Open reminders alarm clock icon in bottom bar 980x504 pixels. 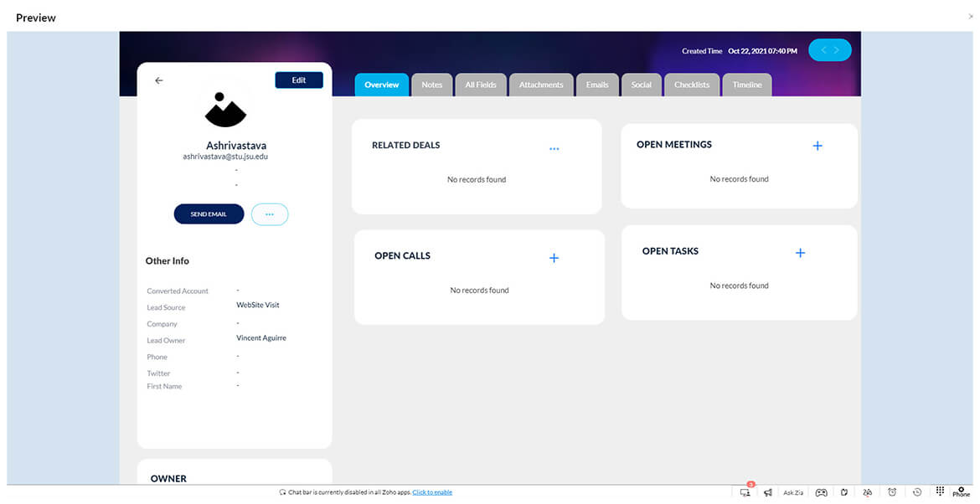pyautogui.click(x=893, y=492)
